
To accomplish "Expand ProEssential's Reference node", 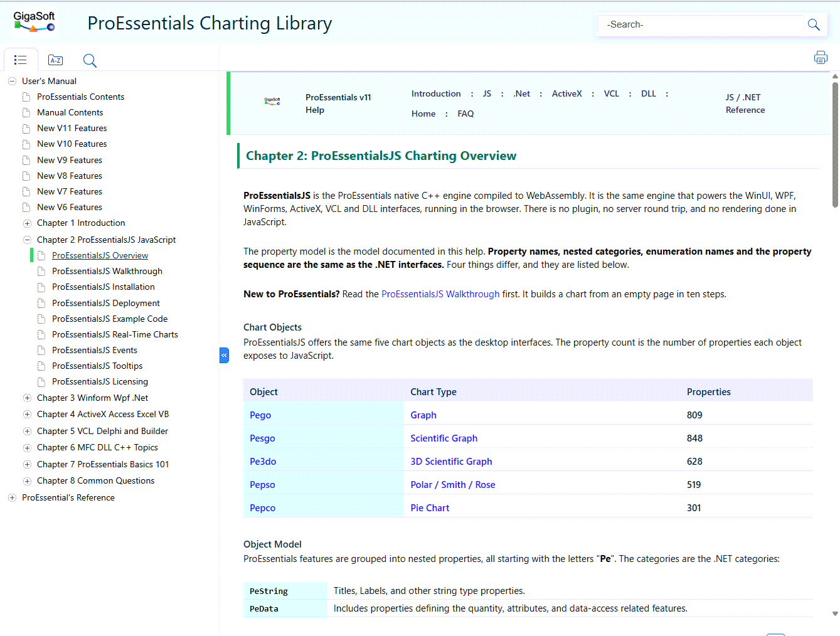I will [12, 497].
